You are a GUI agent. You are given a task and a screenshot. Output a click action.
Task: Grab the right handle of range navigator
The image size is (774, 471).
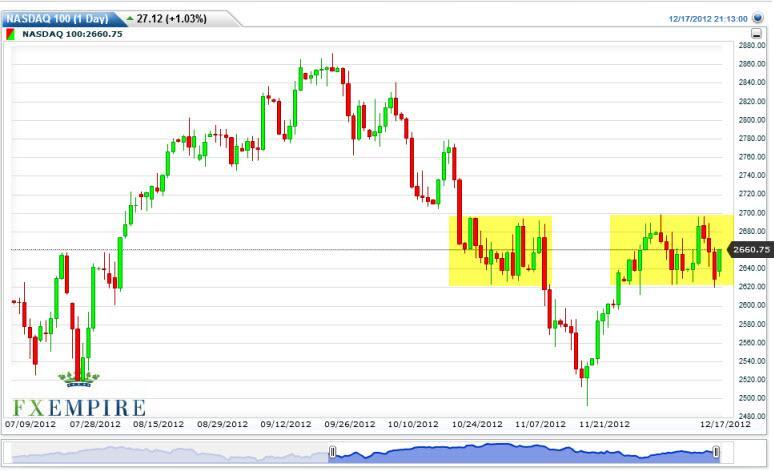[717, 454]
